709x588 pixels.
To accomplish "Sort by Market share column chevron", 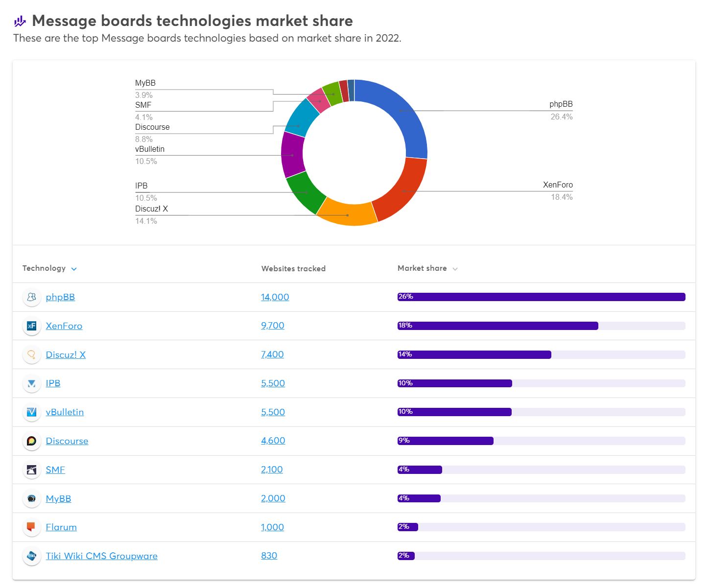I will [x=455, y=269].
